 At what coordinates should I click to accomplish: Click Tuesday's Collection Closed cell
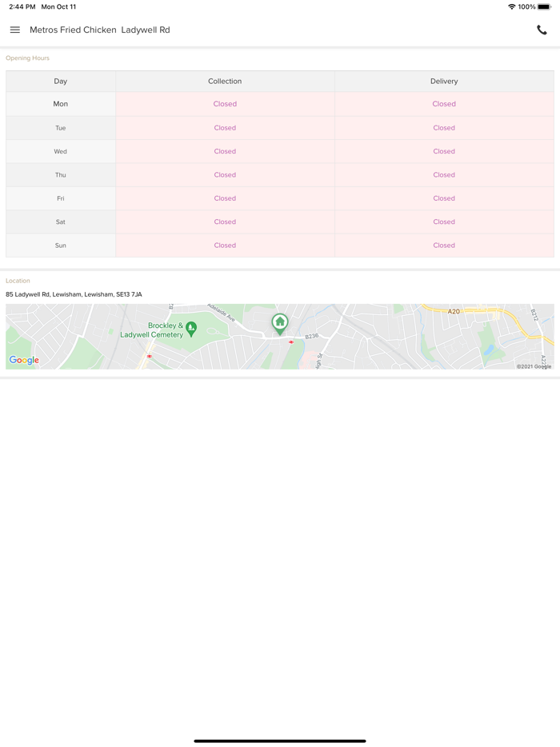click(225, 128)
